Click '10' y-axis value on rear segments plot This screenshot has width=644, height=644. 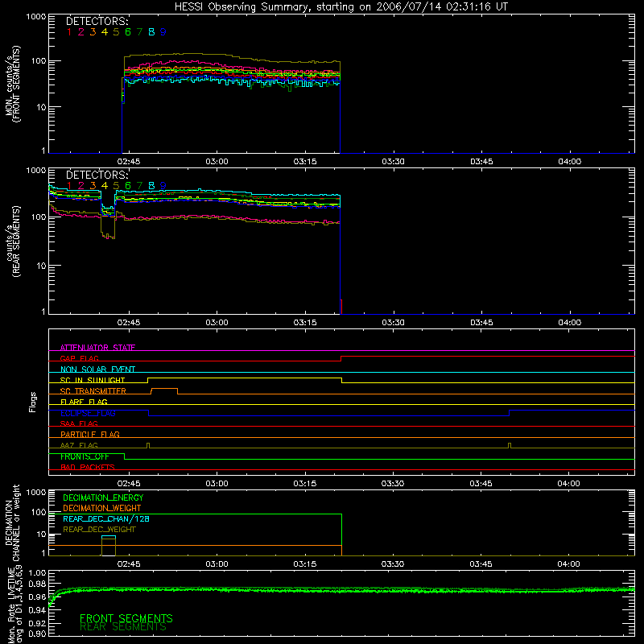pyautogui.click(x=41, y=266)
